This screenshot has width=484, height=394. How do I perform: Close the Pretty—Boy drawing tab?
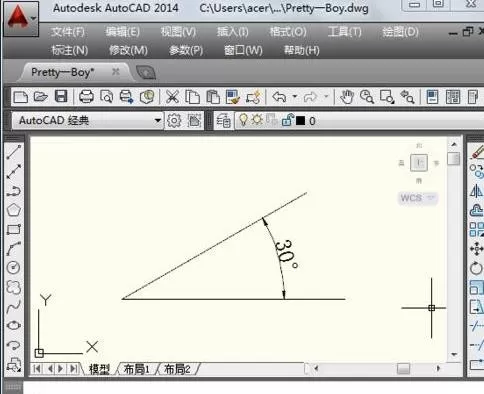pyautogui.click(x=116, y=71)
